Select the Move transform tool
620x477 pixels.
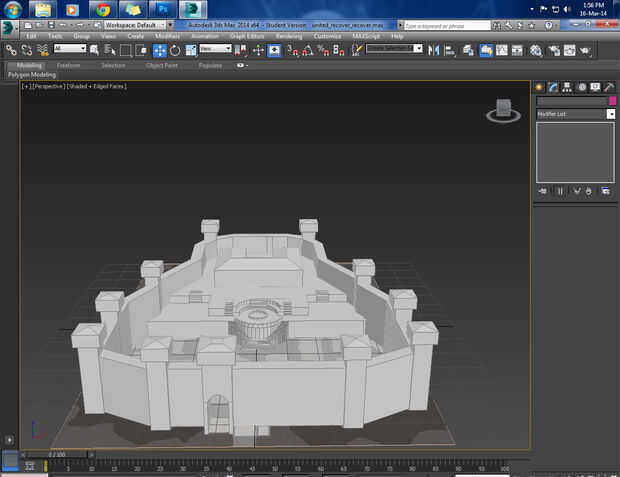pos(159,49)
